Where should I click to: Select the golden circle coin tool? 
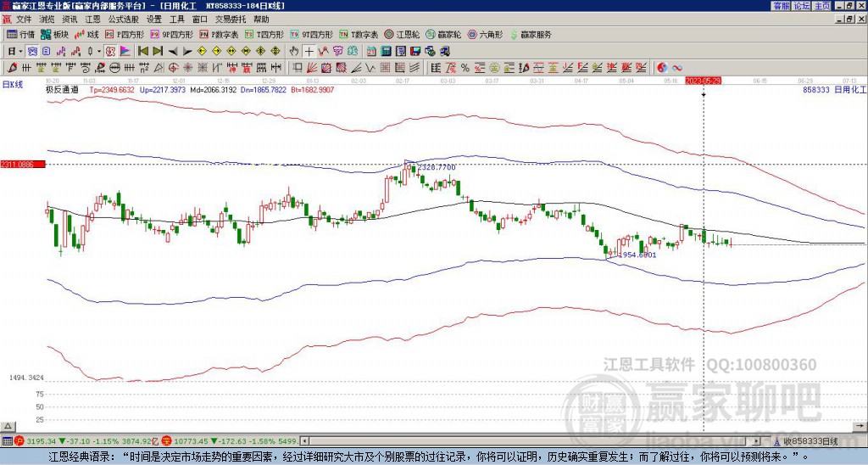[x=493, y=68]
